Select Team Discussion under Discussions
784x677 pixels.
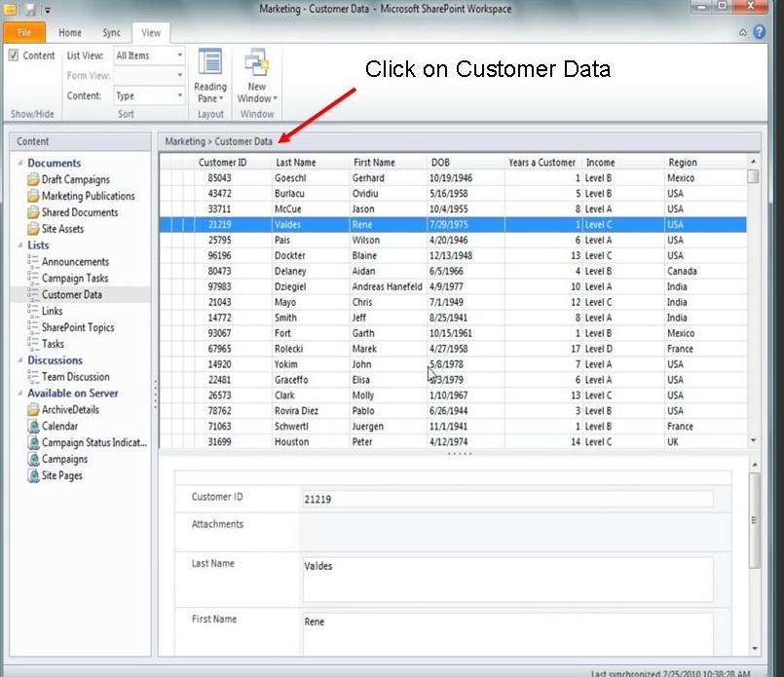pos(76,376)
